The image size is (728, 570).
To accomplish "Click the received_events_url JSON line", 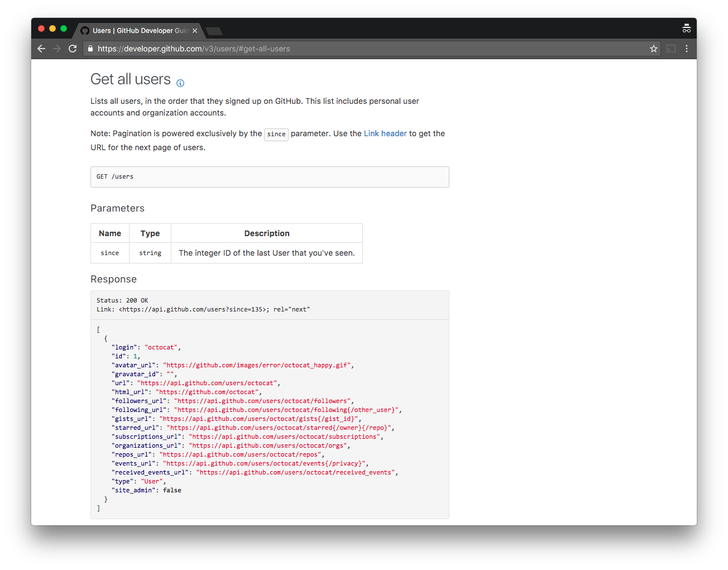I will tap(255, 472).
